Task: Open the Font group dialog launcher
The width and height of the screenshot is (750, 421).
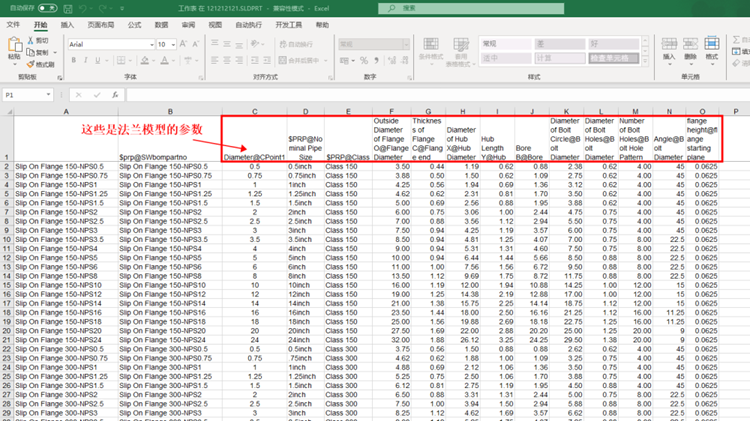Action: point(201,77)
